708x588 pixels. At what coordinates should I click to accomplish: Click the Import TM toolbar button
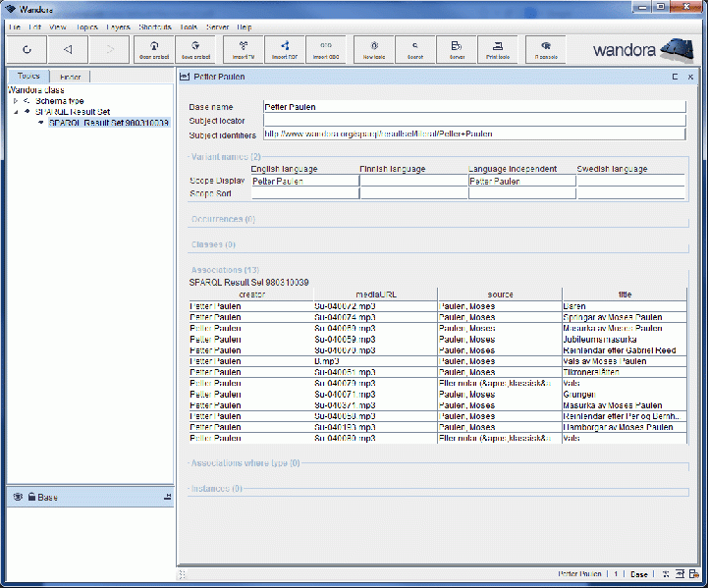pyautogui.click(x=244, y=49)
